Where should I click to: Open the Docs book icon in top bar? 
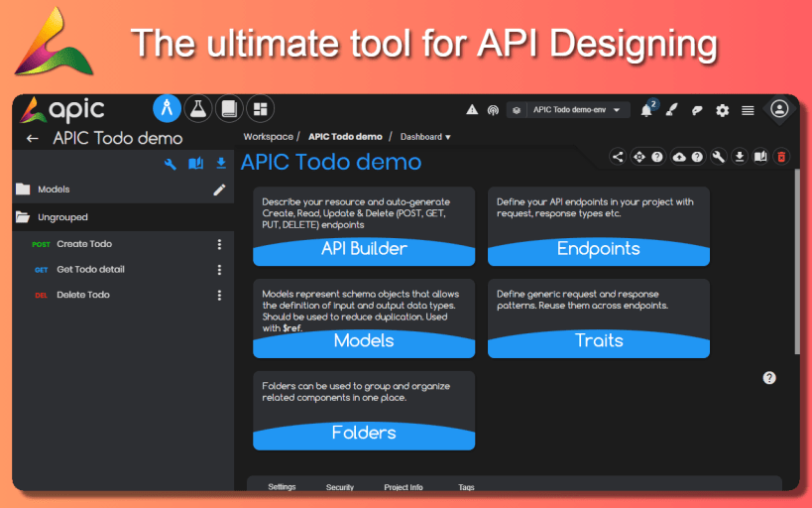(229, 109)
